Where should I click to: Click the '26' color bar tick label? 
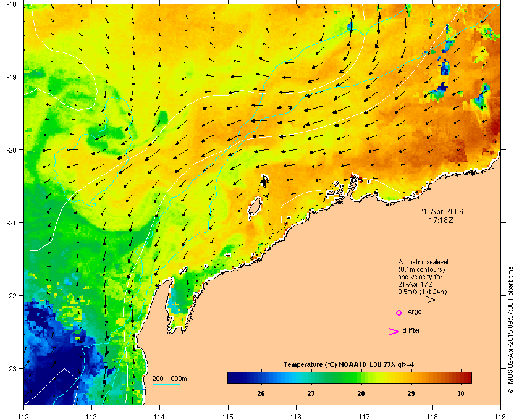261,393
